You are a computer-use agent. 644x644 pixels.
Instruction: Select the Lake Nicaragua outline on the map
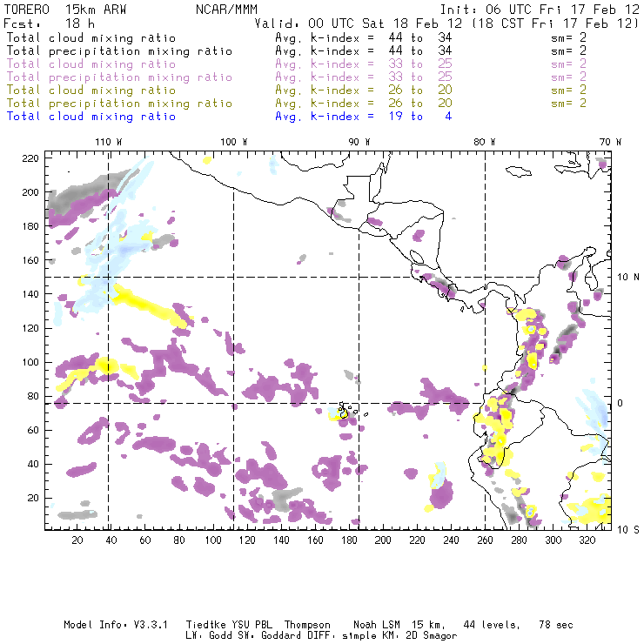tap(417, 258)
